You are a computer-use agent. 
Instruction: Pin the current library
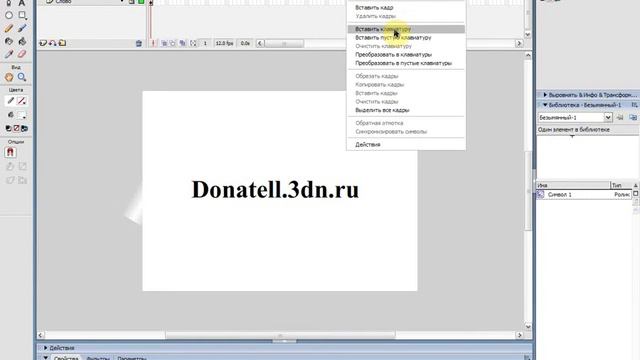coord(620,118)
